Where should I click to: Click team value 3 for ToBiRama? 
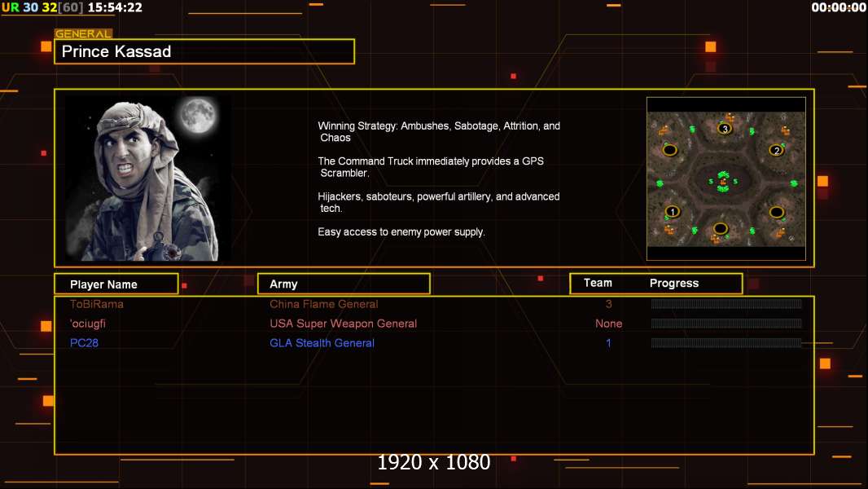pos(608,304)
